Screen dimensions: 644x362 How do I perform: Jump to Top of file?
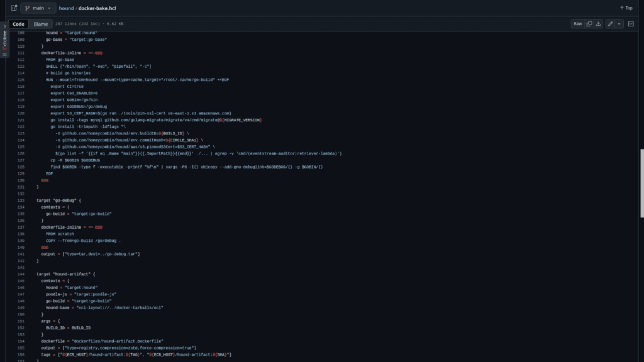626,8
